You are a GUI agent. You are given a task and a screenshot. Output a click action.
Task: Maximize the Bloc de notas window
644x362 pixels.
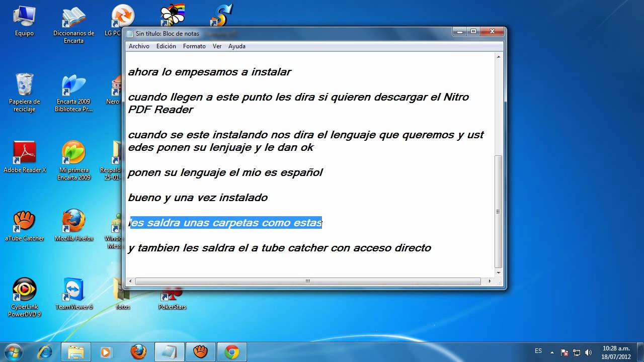[x=473, y=32]
